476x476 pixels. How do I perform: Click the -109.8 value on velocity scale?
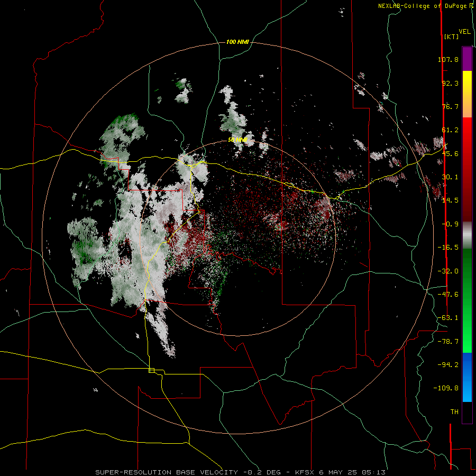click(446, 388)
